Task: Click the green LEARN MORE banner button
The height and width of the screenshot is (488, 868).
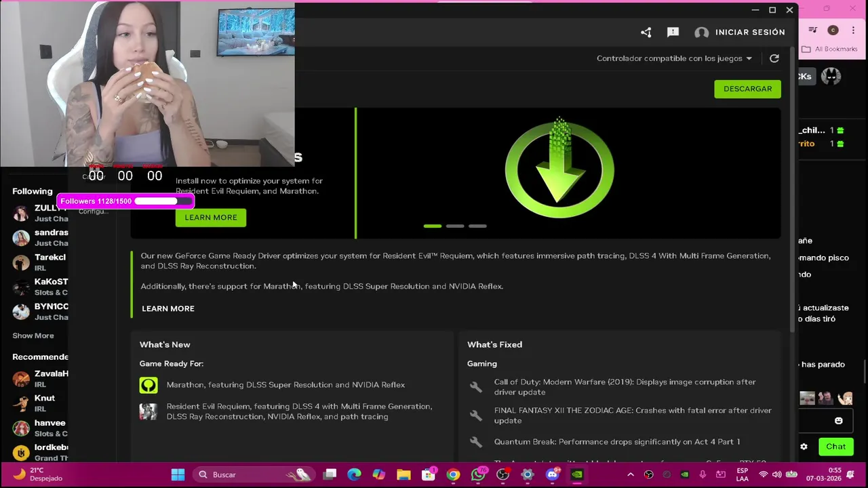Action: click(211, 218)
